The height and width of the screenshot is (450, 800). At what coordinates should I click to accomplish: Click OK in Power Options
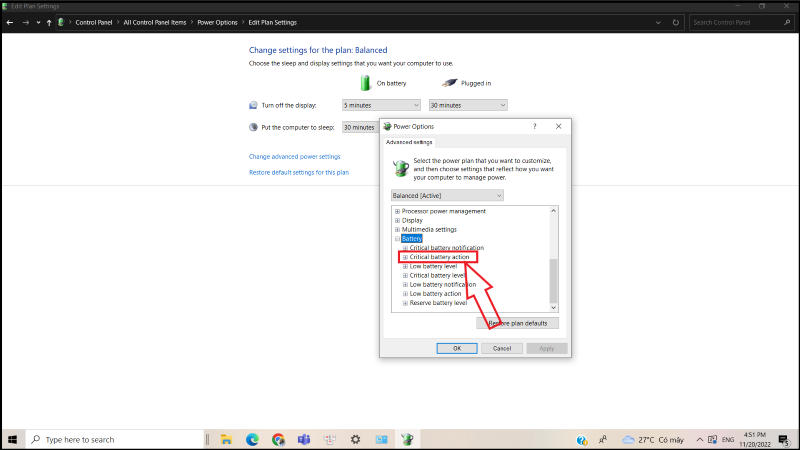tap(457, 348)
